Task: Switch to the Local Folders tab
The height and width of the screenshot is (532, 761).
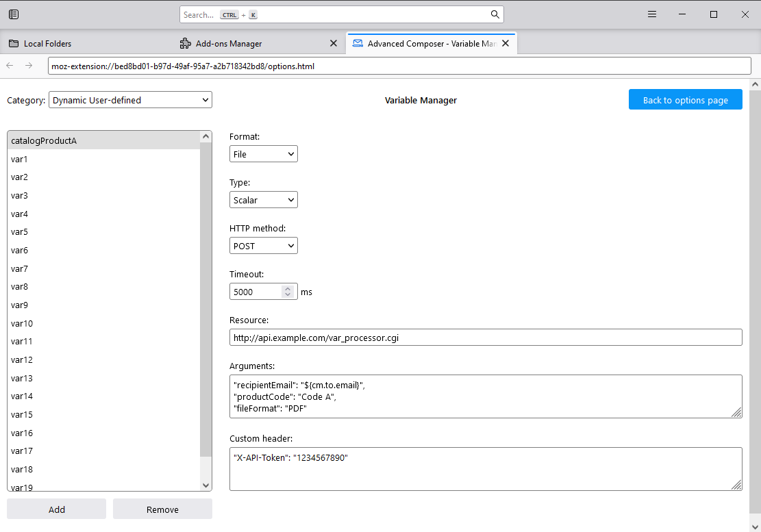Action: coord(88,44)
